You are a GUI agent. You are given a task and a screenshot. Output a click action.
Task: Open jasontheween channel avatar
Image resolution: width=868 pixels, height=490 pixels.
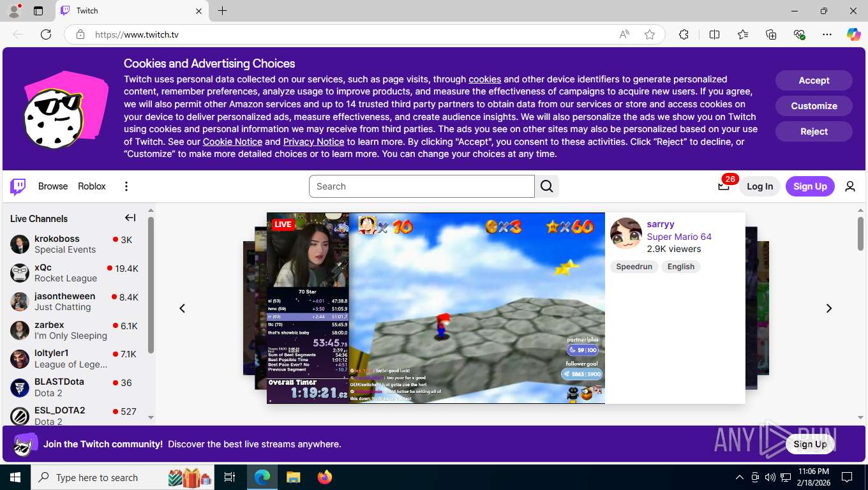[20, 302]
